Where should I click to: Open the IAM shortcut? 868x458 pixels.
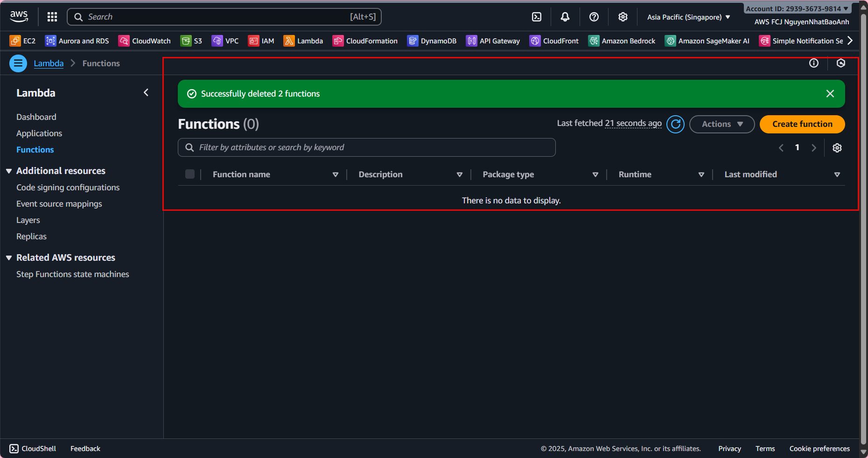click(261, 41)
